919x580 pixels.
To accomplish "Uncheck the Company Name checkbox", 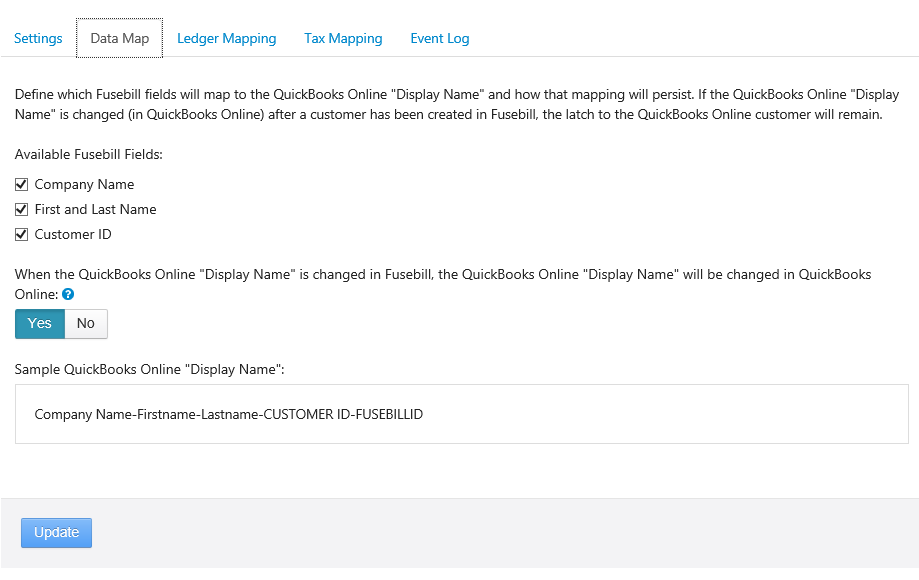I will coord(22,185).
